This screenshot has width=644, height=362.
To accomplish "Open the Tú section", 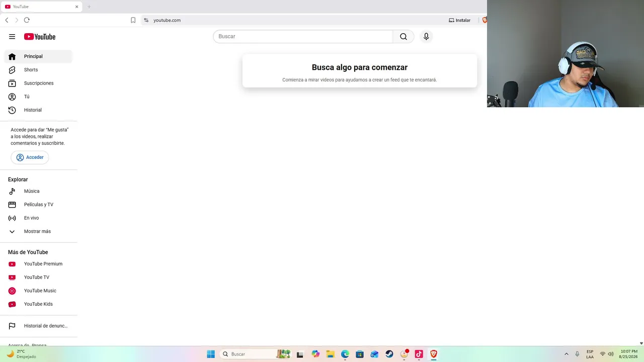I will [x=39, y=97].
